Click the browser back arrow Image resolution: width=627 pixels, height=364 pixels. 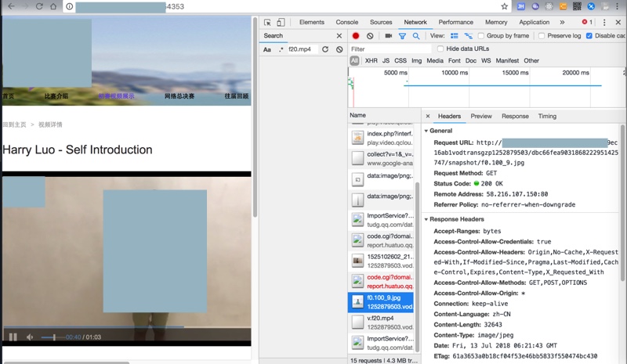[x=11, y=6]
